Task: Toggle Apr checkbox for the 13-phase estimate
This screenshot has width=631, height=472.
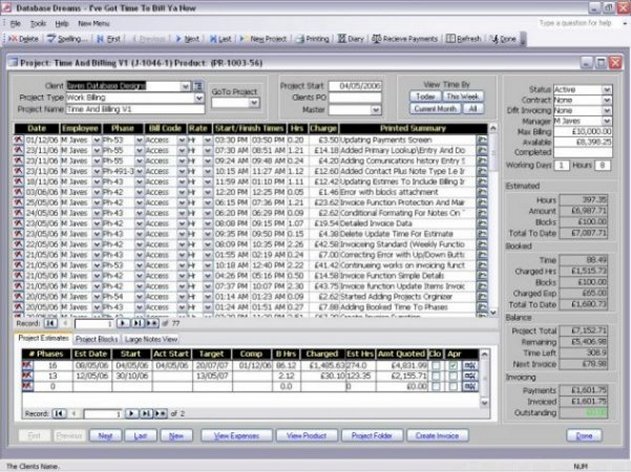Action: (x=453, y=376)
